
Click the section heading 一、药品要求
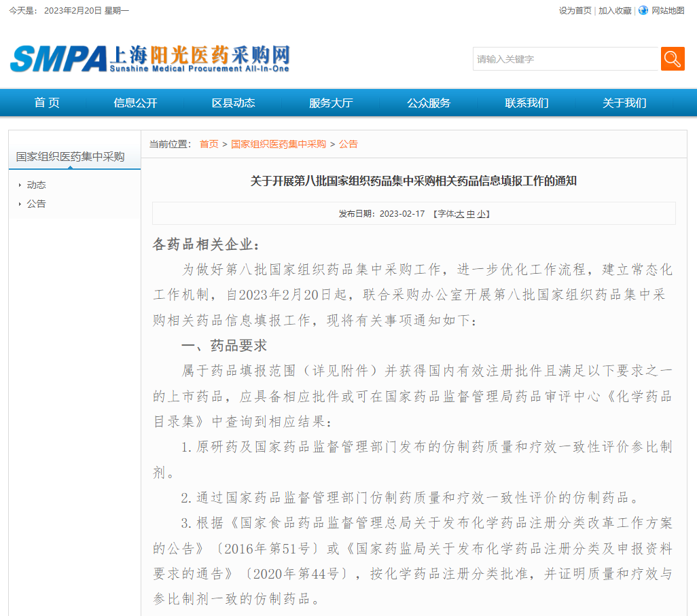coord(224,346)
